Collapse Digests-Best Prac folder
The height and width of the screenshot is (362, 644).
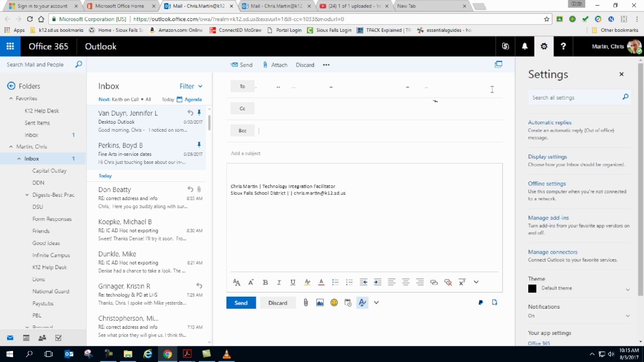27,195
